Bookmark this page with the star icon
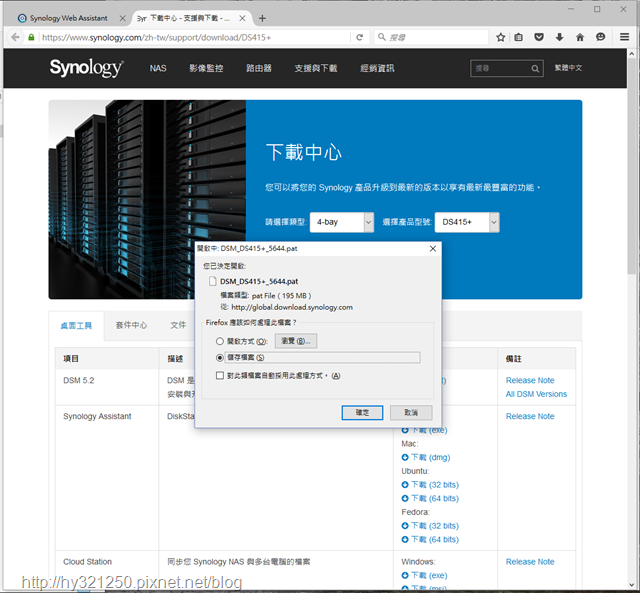The image size is (640, 593). point(500,37)
